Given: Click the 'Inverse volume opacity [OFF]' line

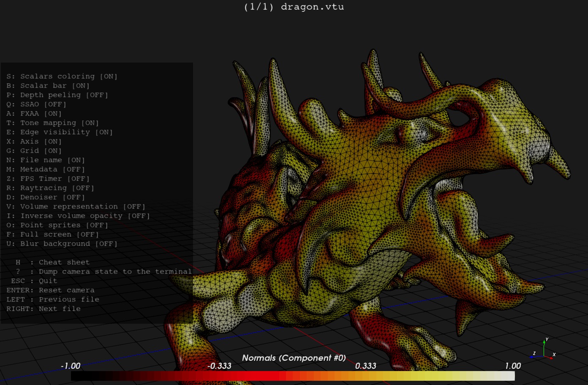Looking at the screenshot, I should pos(78,216).
